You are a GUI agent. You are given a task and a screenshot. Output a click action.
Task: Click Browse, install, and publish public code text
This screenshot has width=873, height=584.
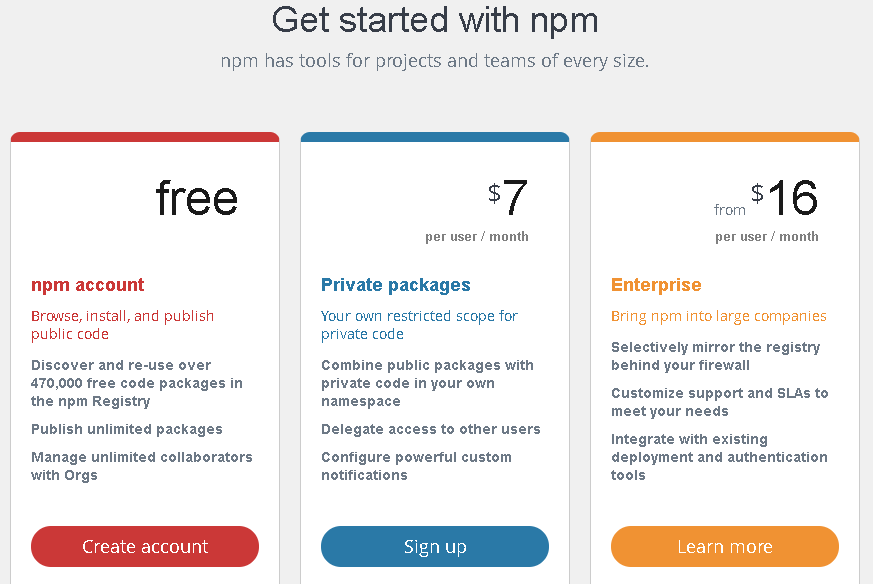click(122, 325)
